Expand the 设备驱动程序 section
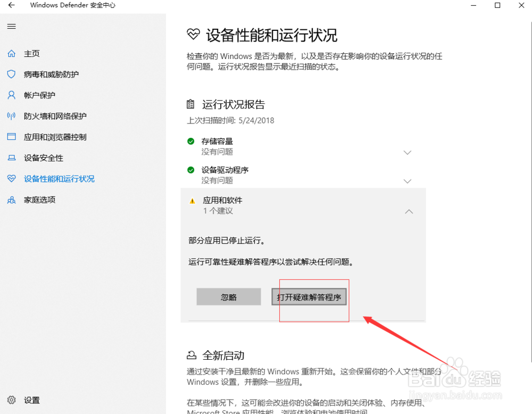Viewport: 532px width, 414px height. 408,181
